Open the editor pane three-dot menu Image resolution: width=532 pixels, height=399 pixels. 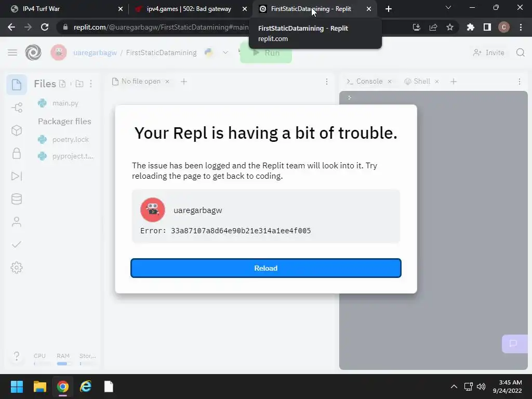point(327,82)
